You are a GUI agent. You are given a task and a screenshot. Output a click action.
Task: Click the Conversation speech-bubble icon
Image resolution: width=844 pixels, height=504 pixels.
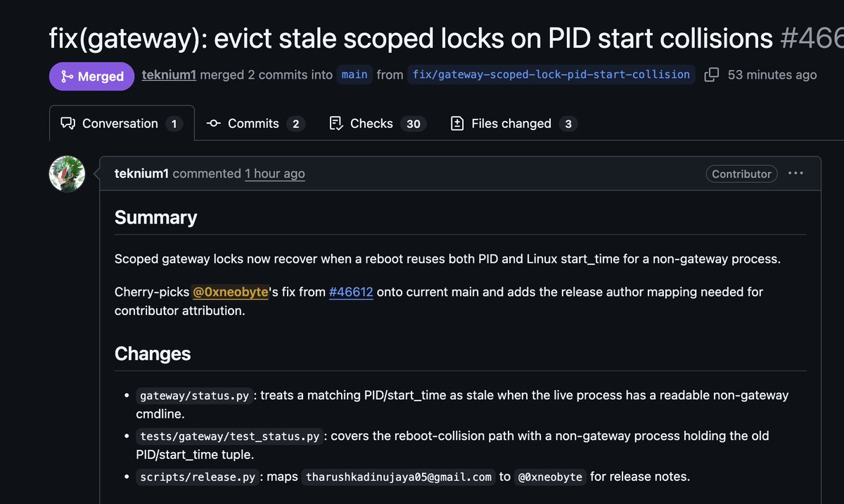pyautogui.click(x=68, y=124)
